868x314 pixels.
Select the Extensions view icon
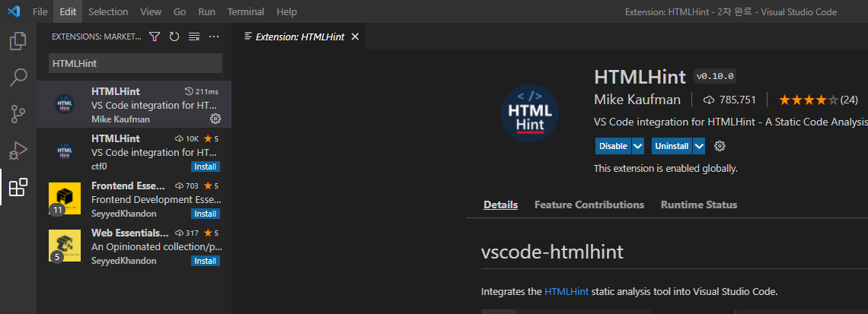coord(18,187)
